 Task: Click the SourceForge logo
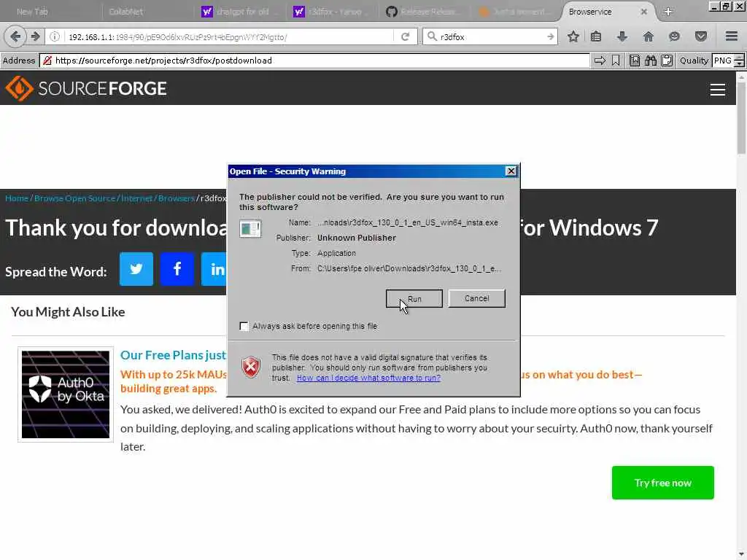pyautogui.click(x=86, y=88)
